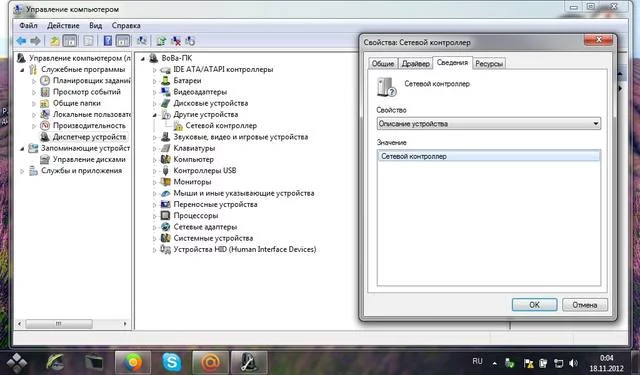Click the Производительность red gauge icon
640x375 pixels.
pos(45,126)
